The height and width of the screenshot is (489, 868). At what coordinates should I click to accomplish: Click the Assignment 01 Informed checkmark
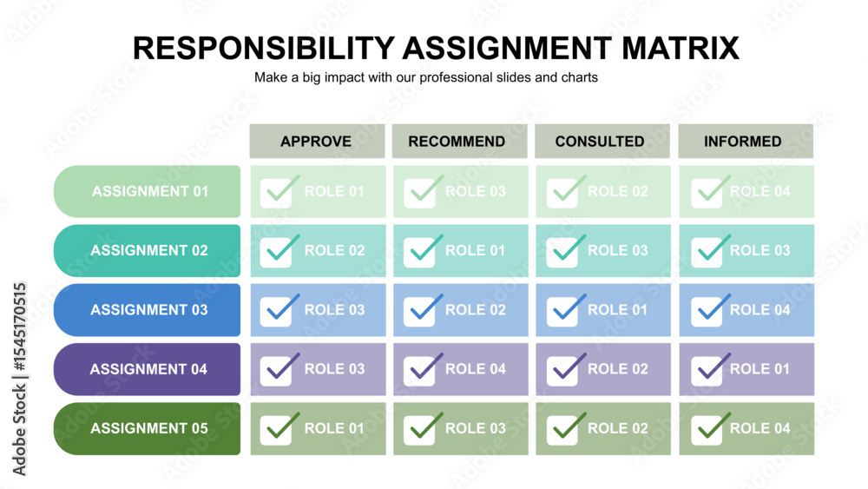tap(710, 190)
